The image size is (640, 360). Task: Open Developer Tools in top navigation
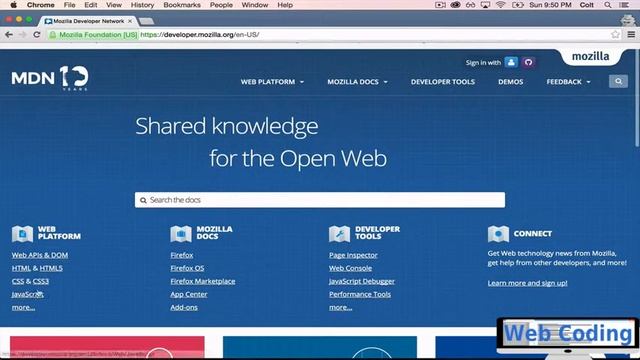[443, 82]
